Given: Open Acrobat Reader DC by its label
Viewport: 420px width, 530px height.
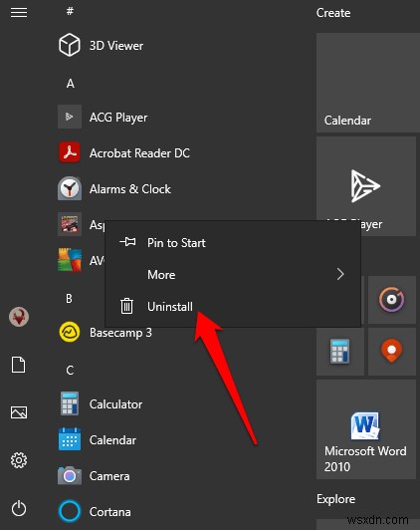Looking at the screenshot, I should [139, 153].
